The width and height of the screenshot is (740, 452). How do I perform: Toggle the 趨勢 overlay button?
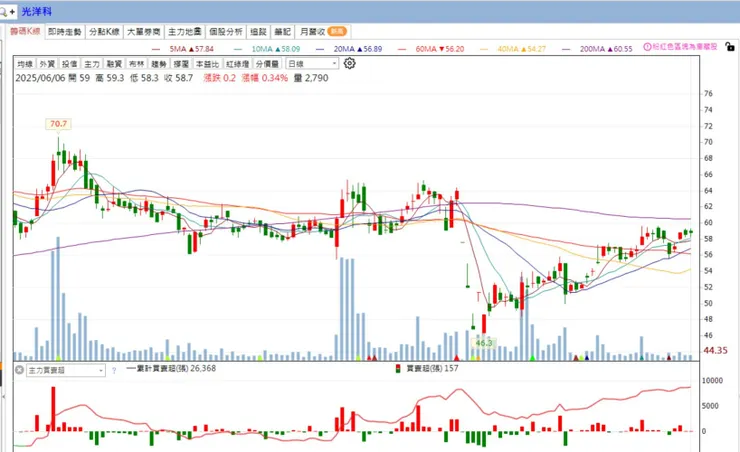(x=159, y=64)
